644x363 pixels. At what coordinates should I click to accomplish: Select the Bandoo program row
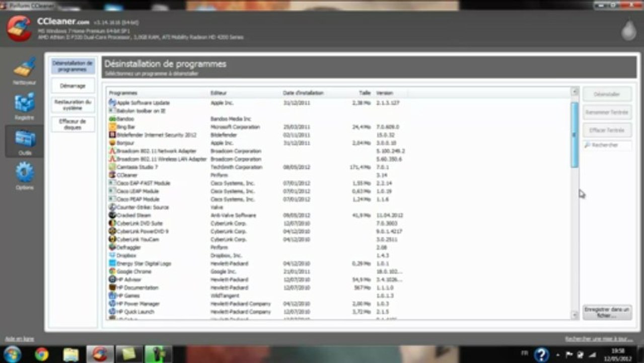pos(339,118)
